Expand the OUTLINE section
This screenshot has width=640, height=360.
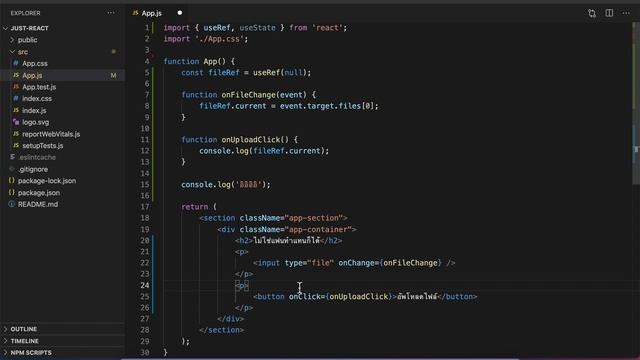(24, 329)
